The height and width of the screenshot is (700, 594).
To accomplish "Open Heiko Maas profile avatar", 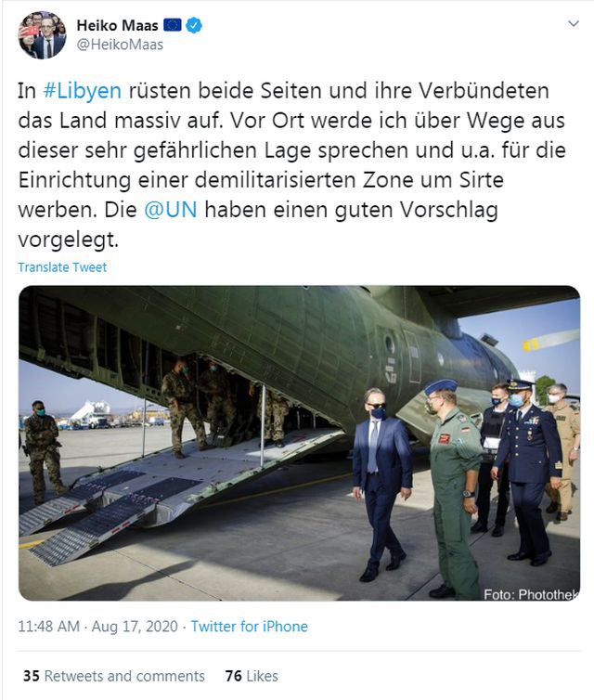I will click(x=42, y=35).
